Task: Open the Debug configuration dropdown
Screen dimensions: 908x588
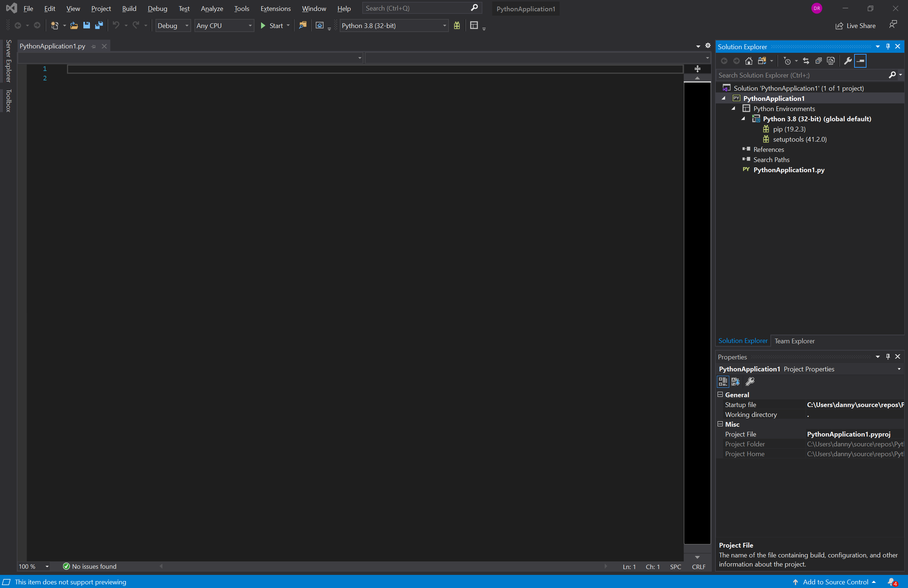Action: pyautogui.click(x=186, y=25)
